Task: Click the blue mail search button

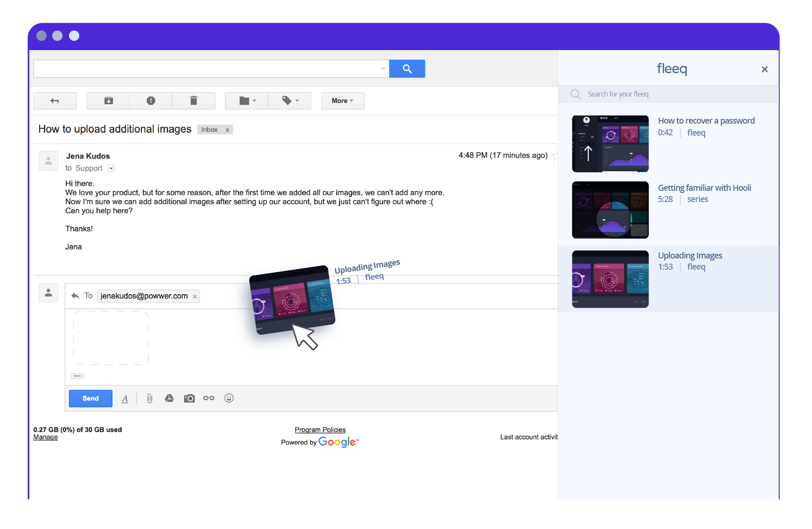Action: coord(407,69)
